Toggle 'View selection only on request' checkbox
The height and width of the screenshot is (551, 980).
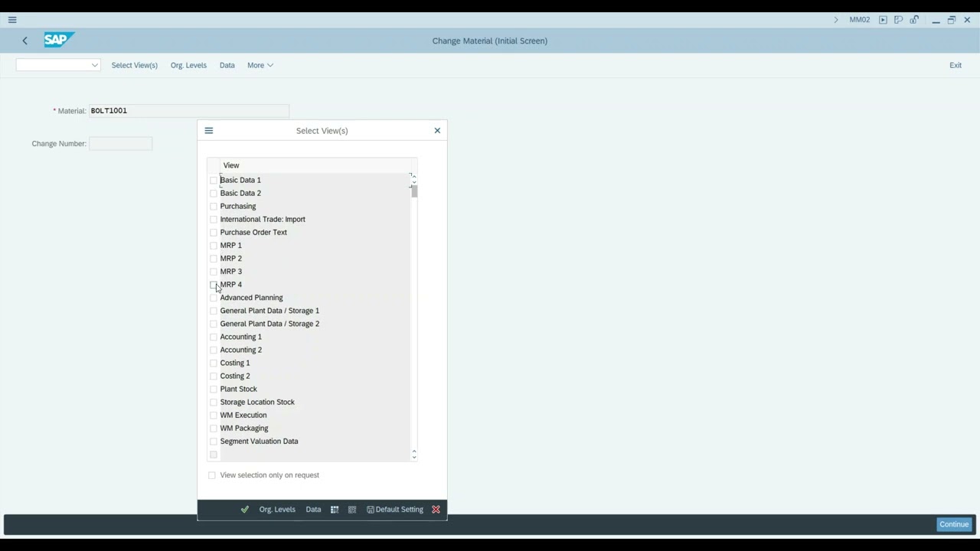212,475
